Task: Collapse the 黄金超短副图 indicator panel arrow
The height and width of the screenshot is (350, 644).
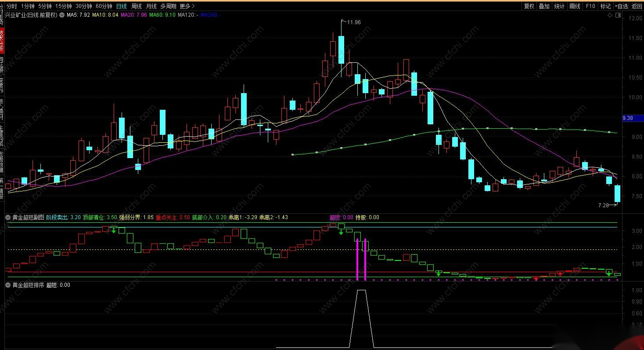Action: click(x=8, y=217)
